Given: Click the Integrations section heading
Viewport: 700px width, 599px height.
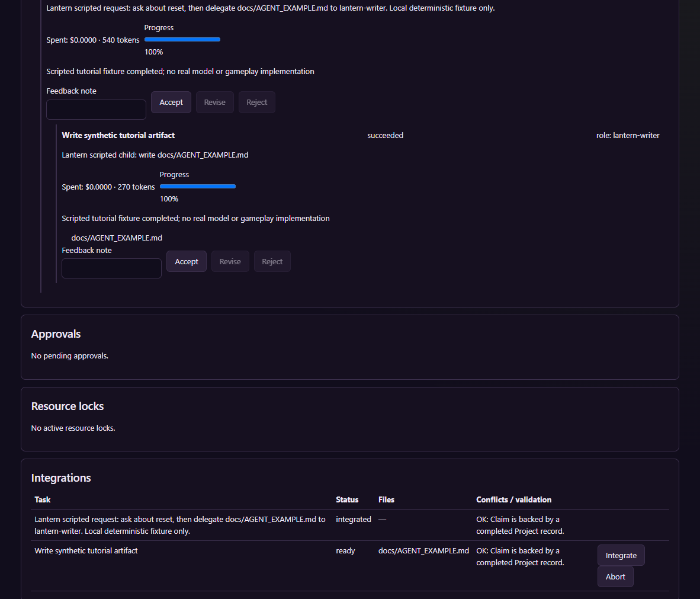Looking at the screenshot, I should tap(61, 478).
